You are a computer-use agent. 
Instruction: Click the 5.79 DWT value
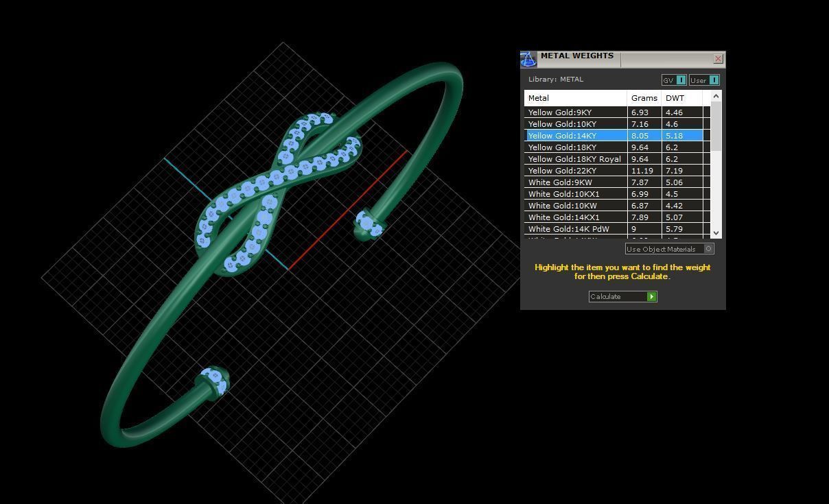[x=674, y=229]
